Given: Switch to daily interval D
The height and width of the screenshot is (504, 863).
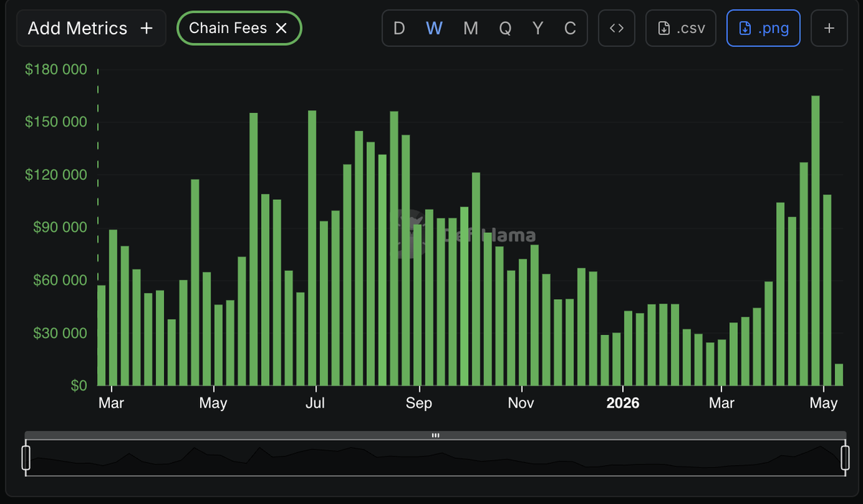Looking at the screenshot, I should [x=399, y=29].
